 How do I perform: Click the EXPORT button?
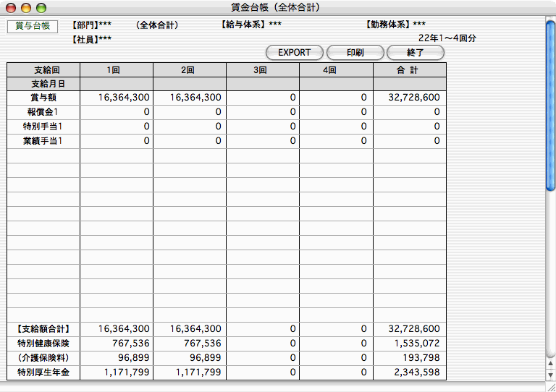pyautogui.click(x=294, y=53)
